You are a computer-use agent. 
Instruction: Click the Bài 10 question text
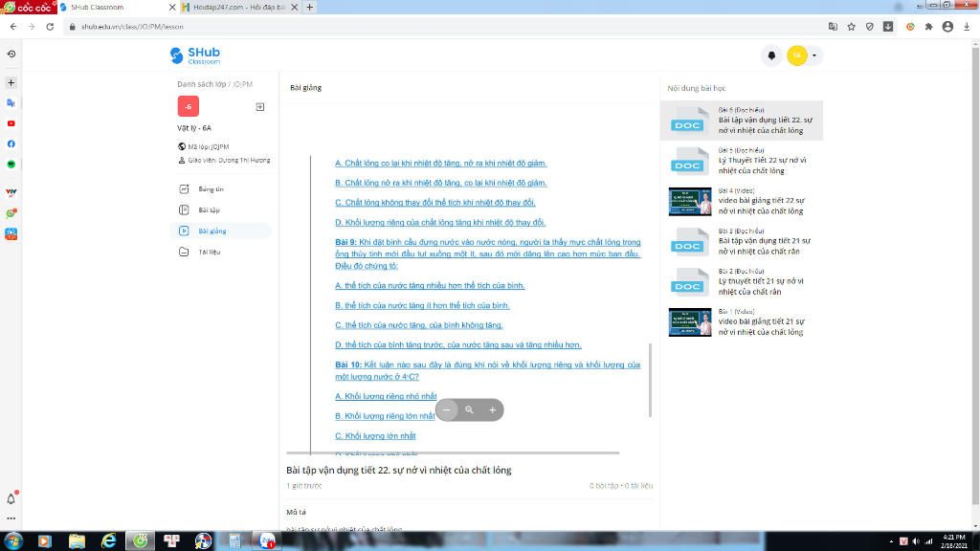[x=487, y=370]
